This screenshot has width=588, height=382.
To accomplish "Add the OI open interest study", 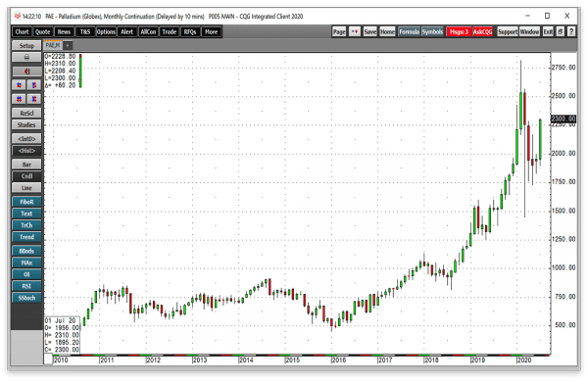I will point(26,274).
